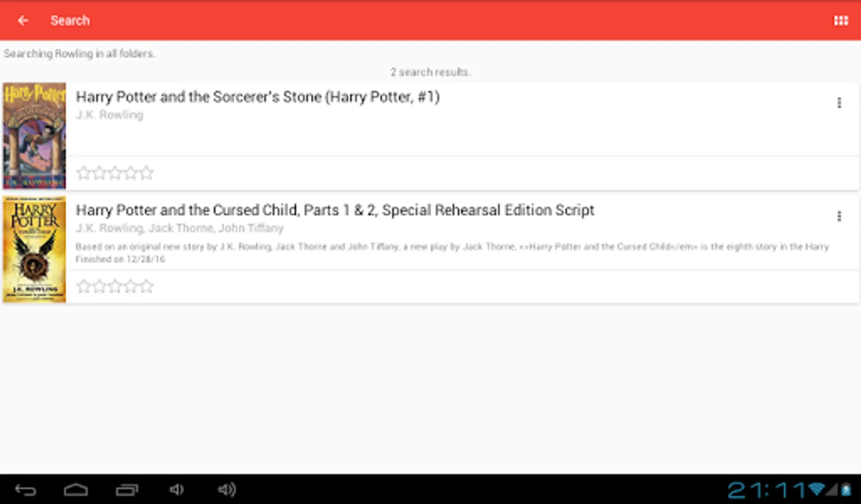Open Harry Potter and the Cursed Child title
861x504 pixels.
pyautogui.click(x=335, y=210)
